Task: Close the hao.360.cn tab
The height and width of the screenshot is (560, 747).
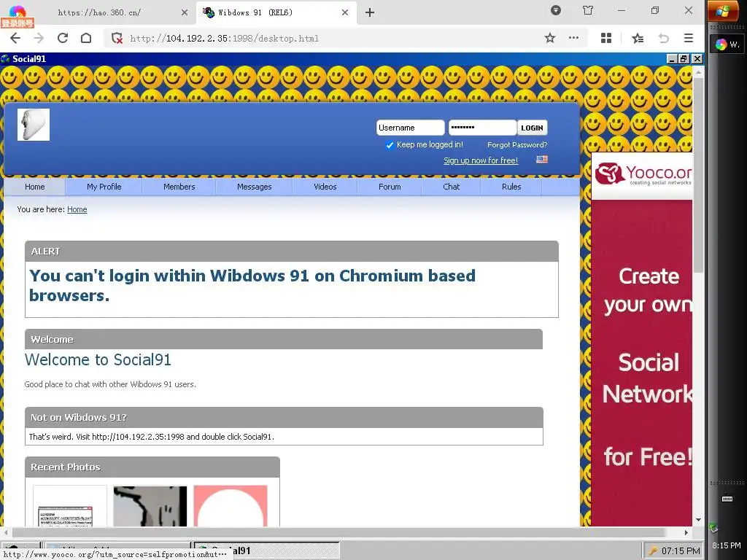Action: (185, 13)
